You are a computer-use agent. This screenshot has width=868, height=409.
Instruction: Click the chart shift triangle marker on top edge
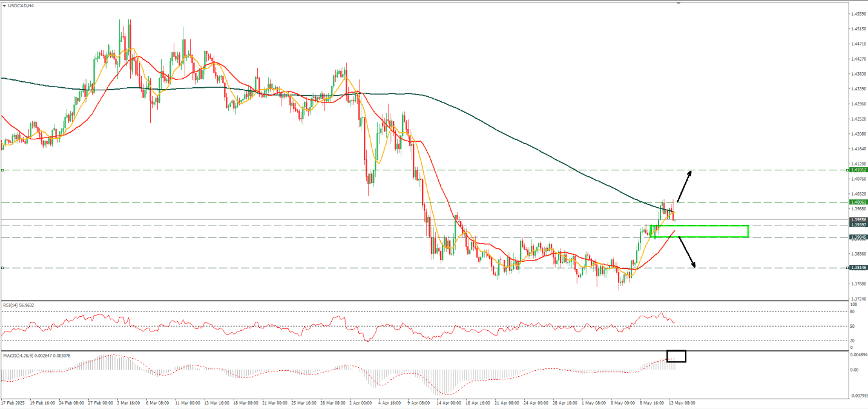click(x=679, y=3)
